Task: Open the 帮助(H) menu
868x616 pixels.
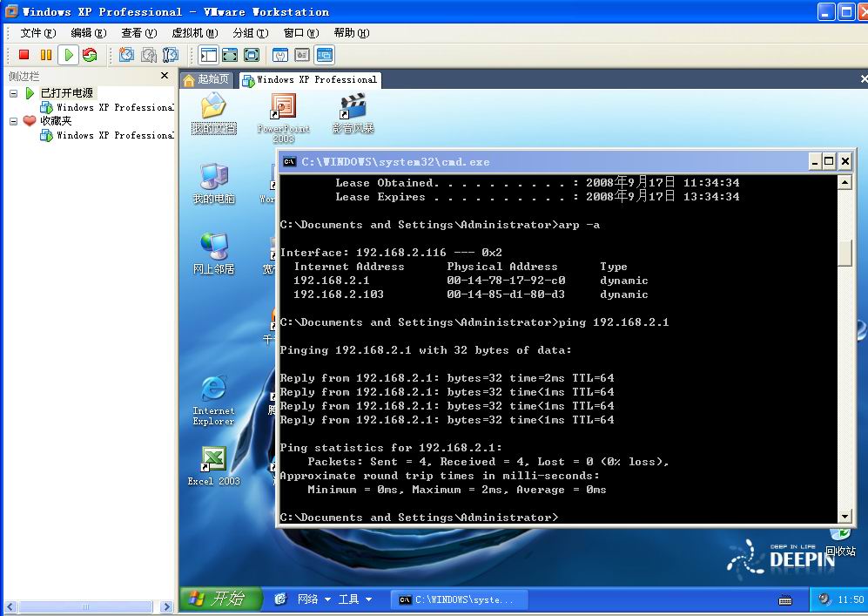Action: [x=352, y=33]
